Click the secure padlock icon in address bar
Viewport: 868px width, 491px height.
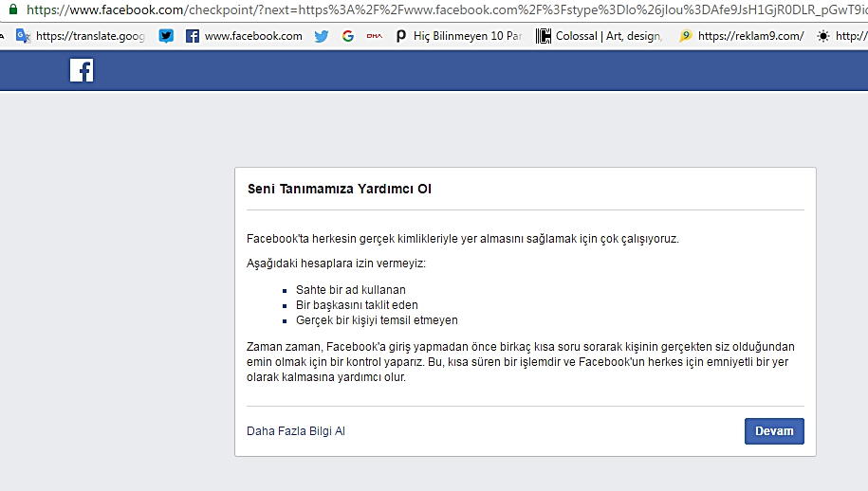13,9
